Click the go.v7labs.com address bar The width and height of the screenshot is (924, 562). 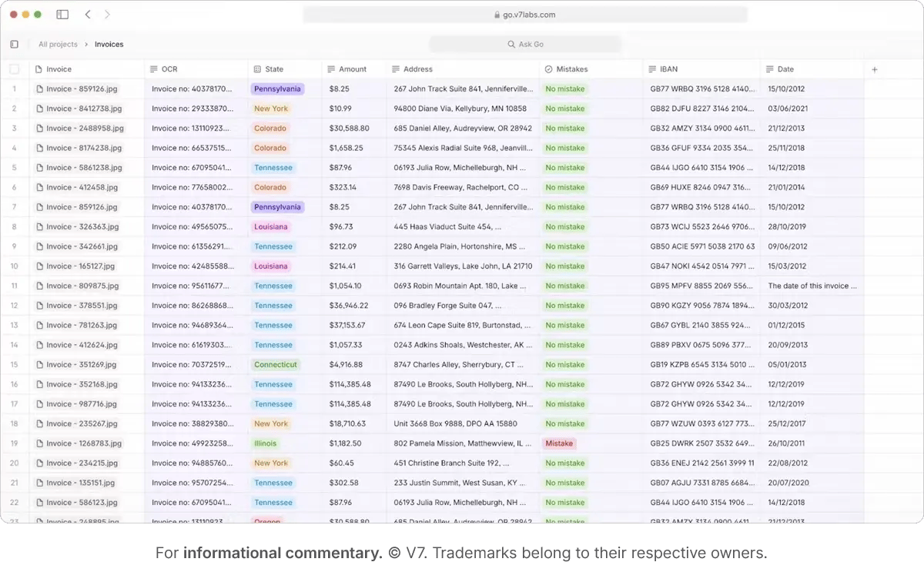pyautogui.click(x=525, y=15)
